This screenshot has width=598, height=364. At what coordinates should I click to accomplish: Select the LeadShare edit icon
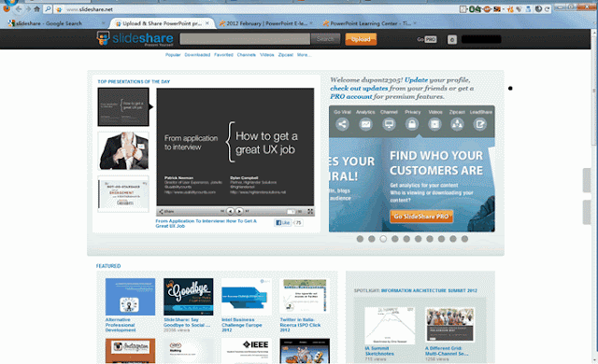(x=479, y=124)
